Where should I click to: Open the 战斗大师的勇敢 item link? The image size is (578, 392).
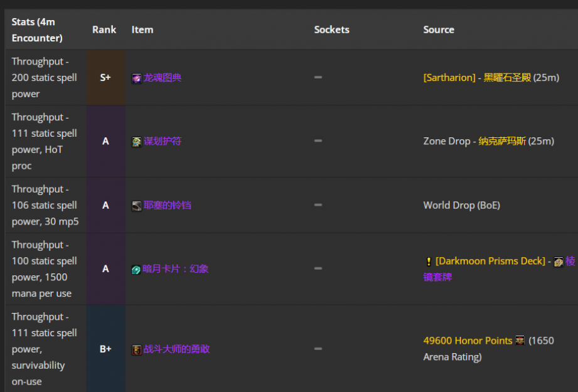(176, 349)
